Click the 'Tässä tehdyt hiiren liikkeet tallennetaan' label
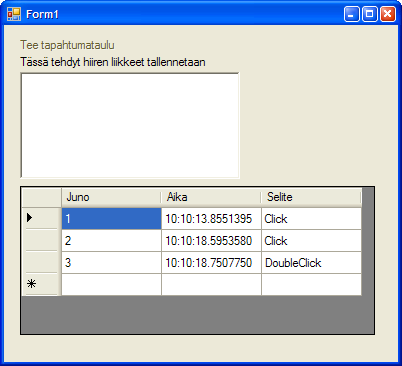402x366 pixels. (113, 62)
